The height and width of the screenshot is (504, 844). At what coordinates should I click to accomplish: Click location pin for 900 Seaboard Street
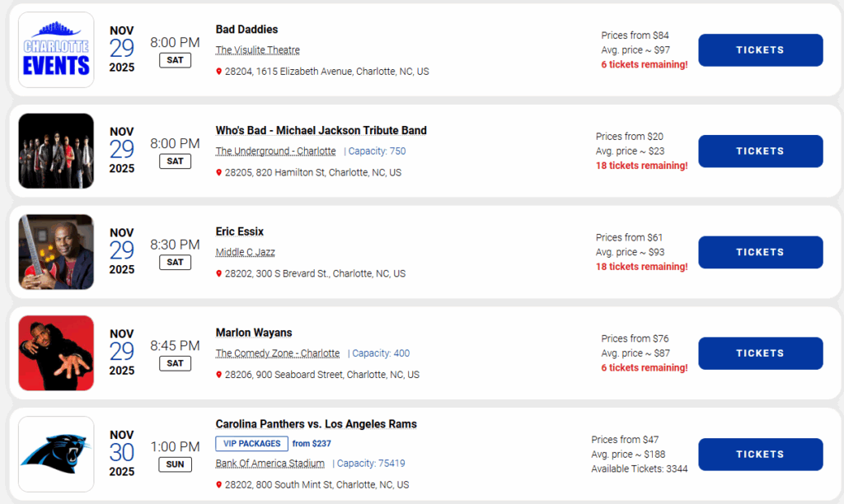click(x=219, y=375)
